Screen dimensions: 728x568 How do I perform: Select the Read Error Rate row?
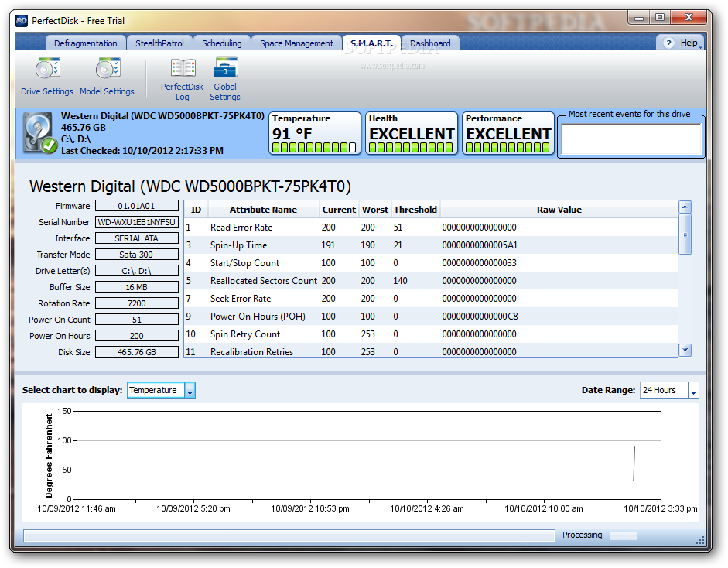(x=432, y=227)
